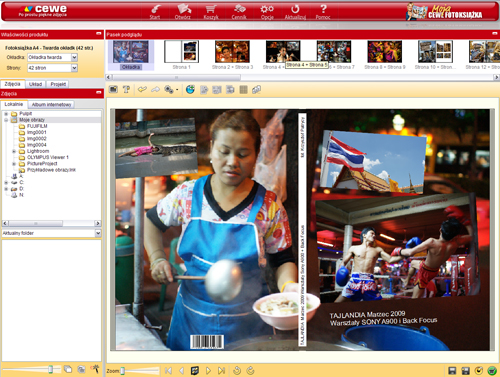The width and height of the screenshot is (500, 377).
Task: Click the undo arrow in editor toolbar
Action: [x=142, y=89]
